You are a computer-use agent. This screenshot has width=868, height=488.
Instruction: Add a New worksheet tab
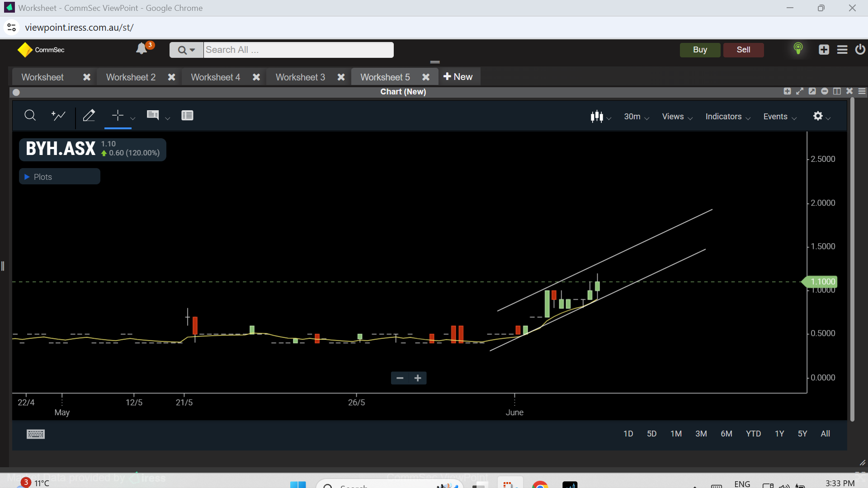[x=458, y=77]
